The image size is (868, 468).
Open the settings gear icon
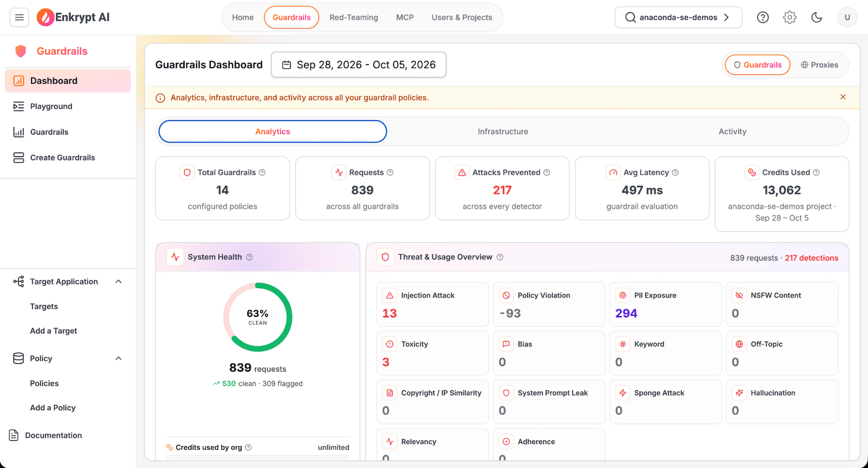point(790,17)
